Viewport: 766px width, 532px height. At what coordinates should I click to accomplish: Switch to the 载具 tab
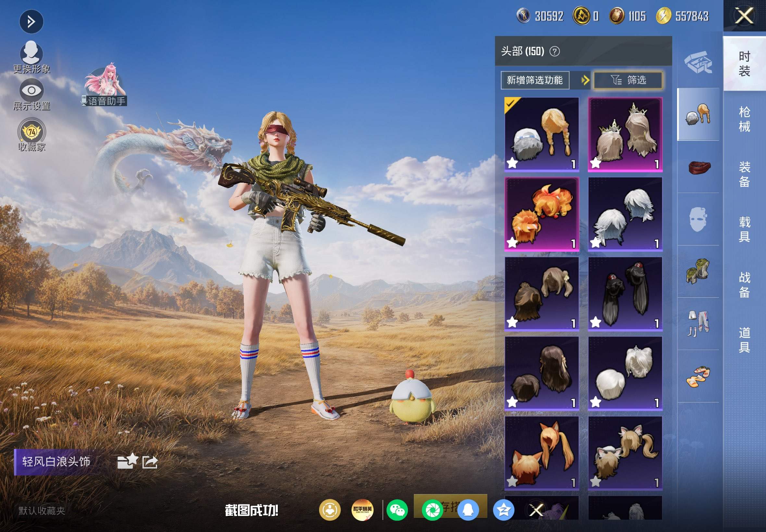pyautogui.click(x=744, y=229)
